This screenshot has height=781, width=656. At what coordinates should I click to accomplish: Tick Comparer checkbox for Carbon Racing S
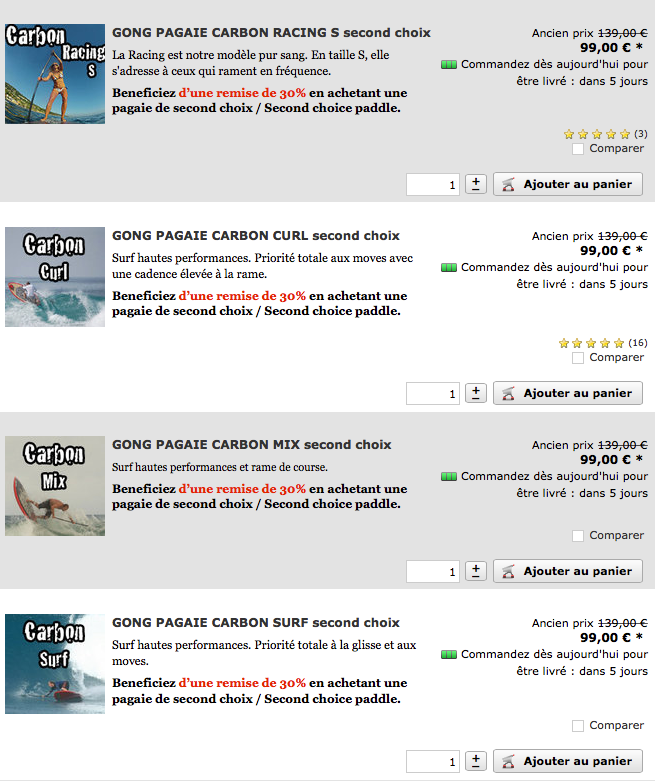pos(578,149)
